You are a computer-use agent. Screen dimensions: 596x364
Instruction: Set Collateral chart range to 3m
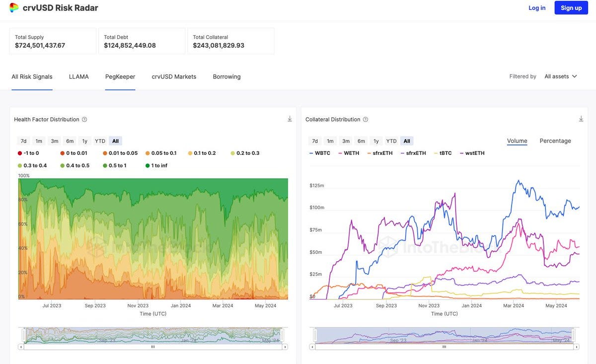[x=346, y=141]
